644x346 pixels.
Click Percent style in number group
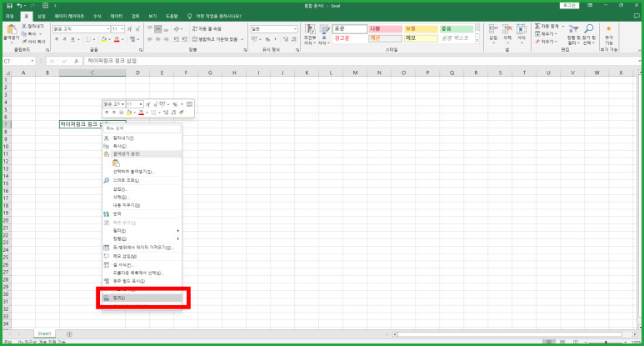tap(267, 39)
